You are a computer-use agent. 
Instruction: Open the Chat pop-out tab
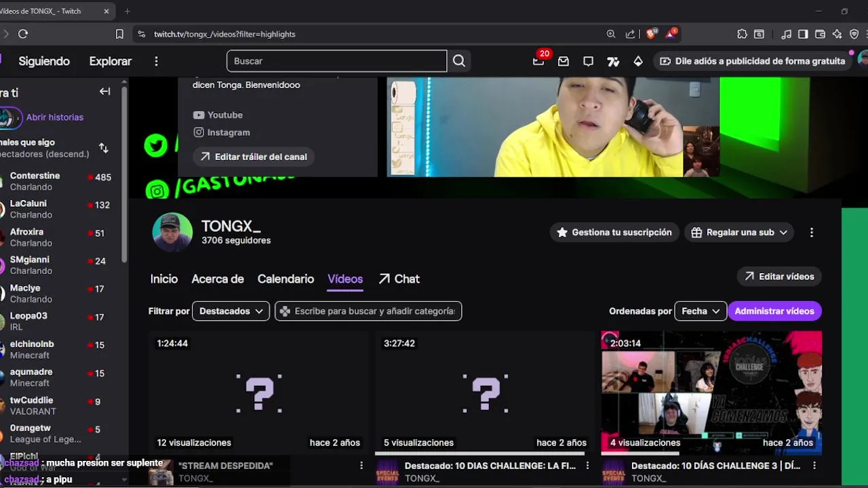tap(399, 279)
